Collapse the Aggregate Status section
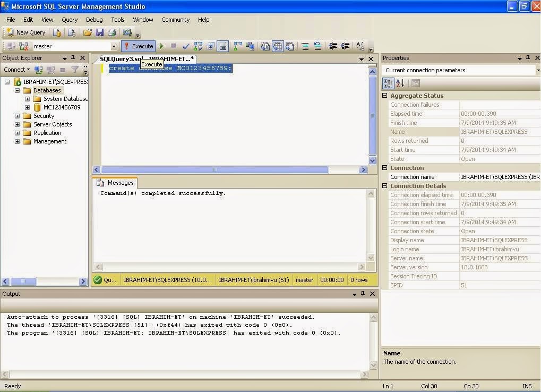Viewport: 541px width, 392px height. pyautogui.click(x=385, y=96)
